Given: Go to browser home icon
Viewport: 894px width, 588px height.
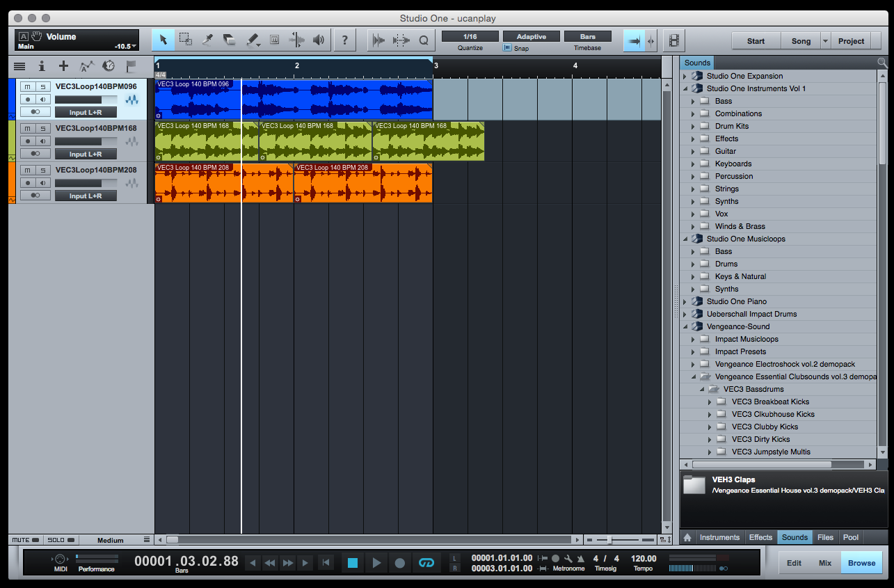Looking at the screenshot, I should click(687, 537).
